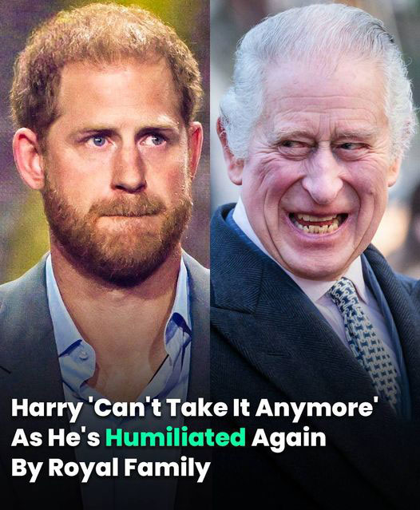This screenshot has width=420, height=510.
Task: Click the ginger beard of the left man
Action: pos(117,234)
